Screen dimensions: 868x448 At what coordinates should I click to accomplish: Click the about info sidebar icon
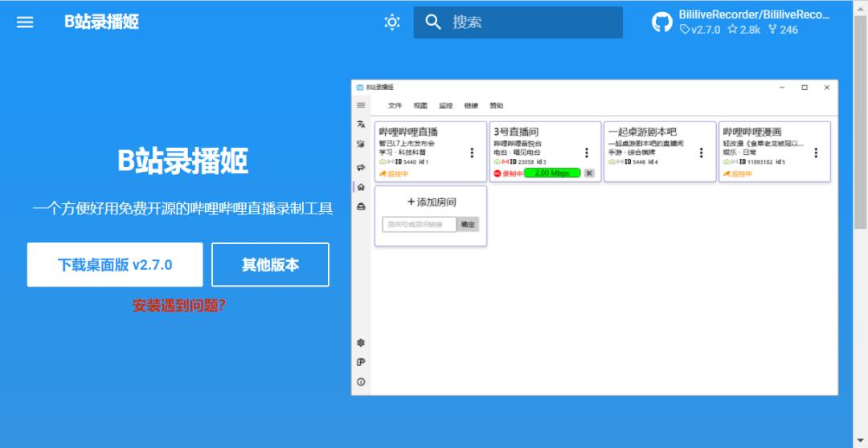(x=361, y=381)
